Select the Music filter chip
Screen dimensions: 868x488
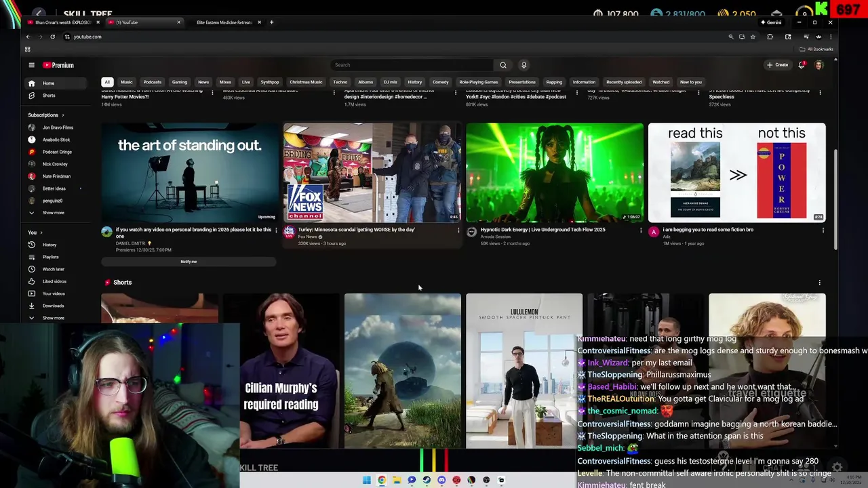[127, 82]
